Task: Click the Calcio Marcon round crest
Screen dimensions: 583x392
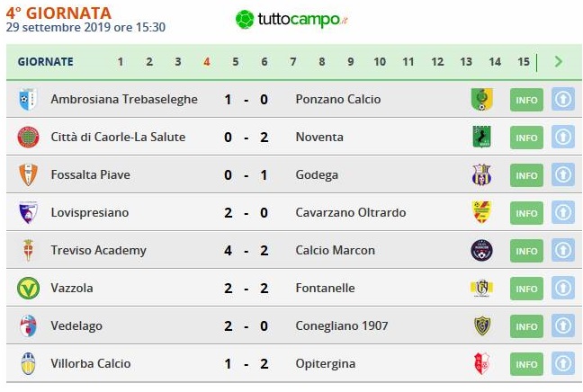Action: [482, 250]
